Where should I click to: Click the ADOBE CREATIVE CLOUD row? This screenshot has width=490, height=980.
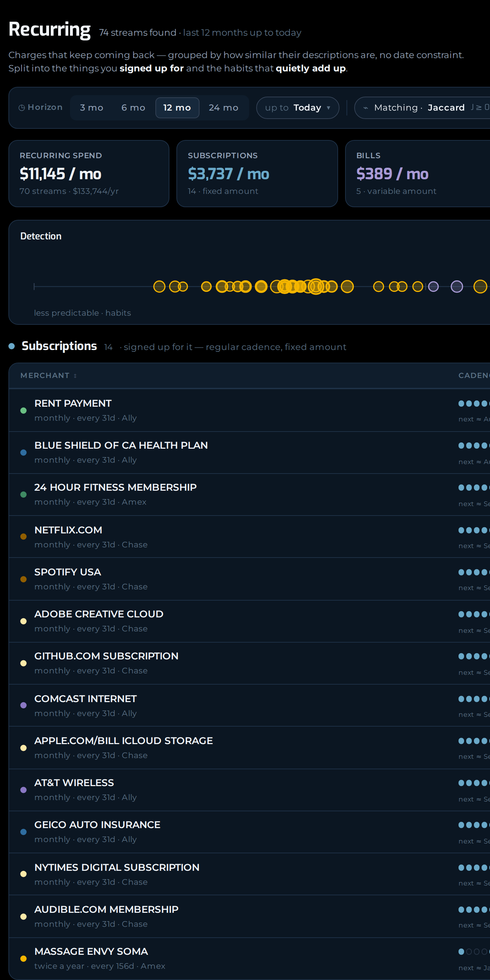click(x=249, y=621)
